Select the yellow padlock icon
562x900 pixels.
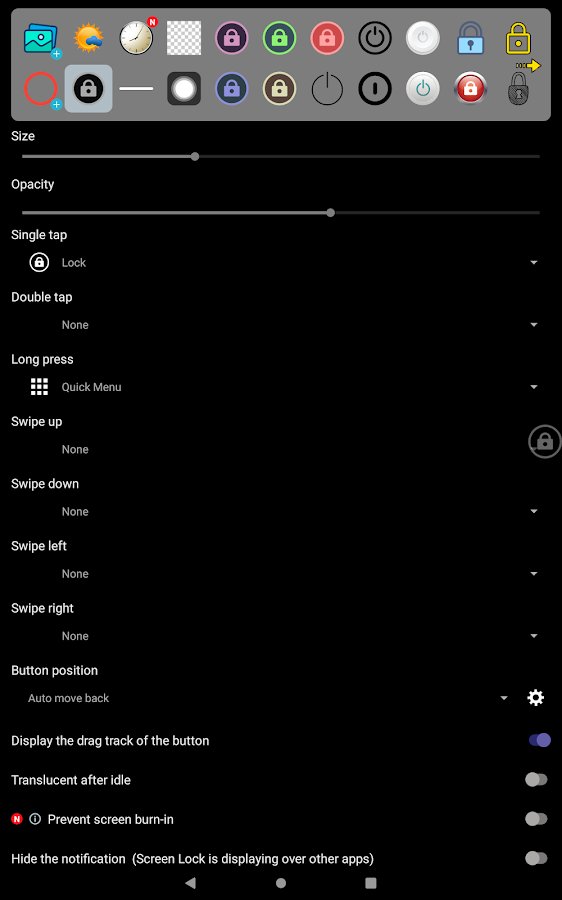[518, 38]
